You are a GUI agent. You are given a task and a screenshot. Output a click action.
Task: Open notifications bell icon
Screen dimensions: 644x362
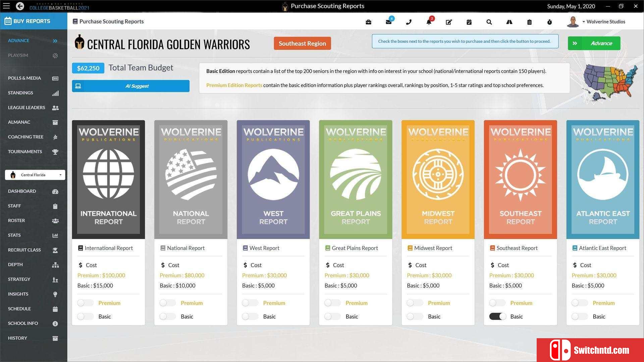click(x=429, y=22)
